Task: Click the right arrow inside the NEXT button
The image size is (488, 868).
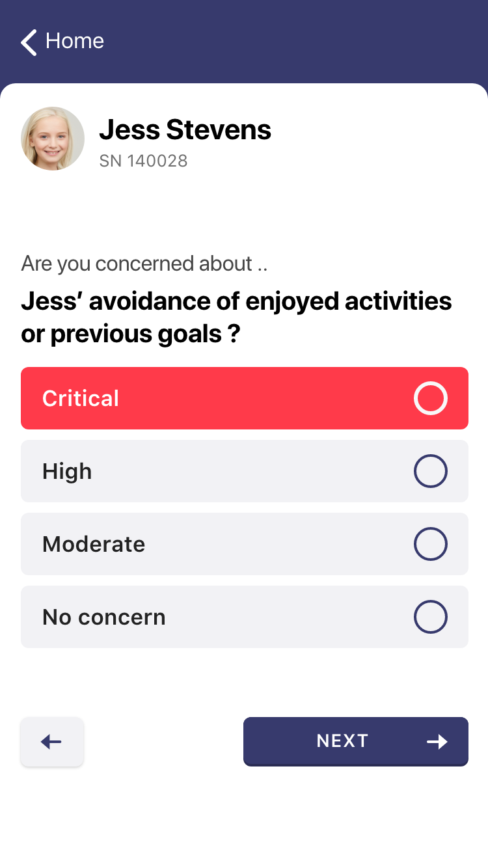Action: 437,742
